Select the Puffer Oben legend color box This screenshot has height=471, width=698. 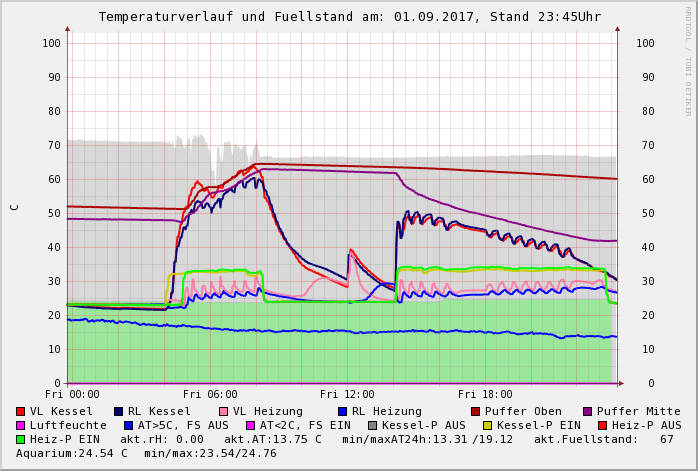pos(475,411)
